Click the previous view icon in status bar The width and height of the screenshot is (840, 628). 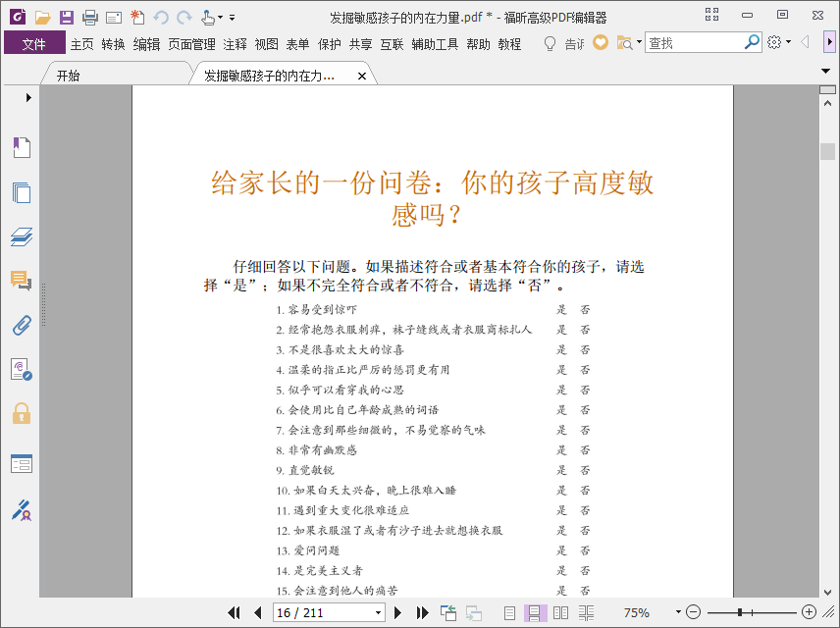point(447,612)
